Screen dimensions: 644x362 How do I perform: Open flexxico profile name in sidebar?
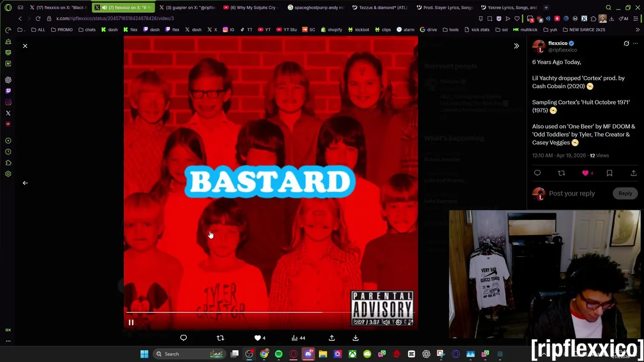click(x=557, y=43)
